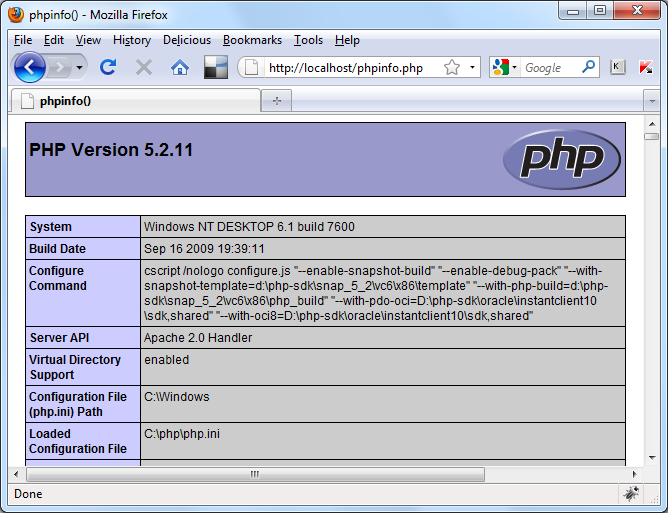This screenshot has width=668, height=513.
Task: Click the Build Date row label
Action: pyautogui.click(x=58, y=249)
